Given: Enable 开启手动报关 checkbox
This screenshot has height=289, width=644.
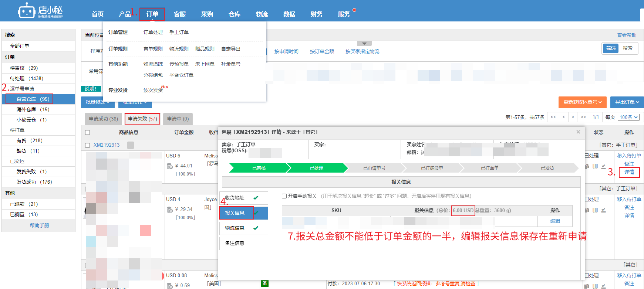Looking at the screenshot, I should pyautogui.click(x=284, y=196).
